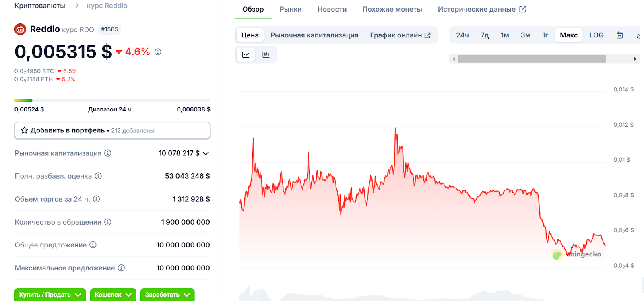This screenshot has height=301, width=644.
Task: Click the 1 312 928 $ volume value
Action: point(191,199)
